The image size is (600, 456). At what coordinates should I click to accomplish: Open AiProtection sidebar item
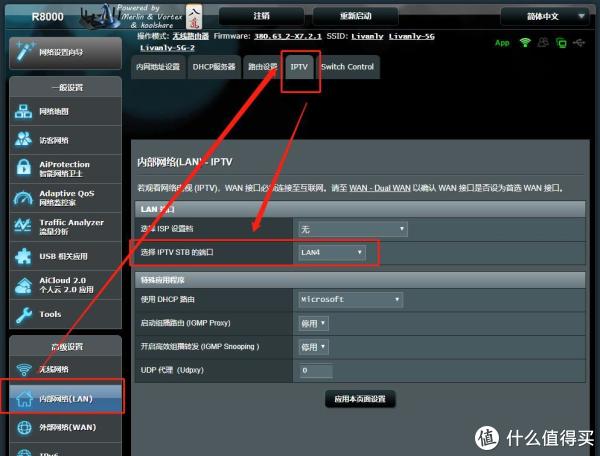coord(66,168)
